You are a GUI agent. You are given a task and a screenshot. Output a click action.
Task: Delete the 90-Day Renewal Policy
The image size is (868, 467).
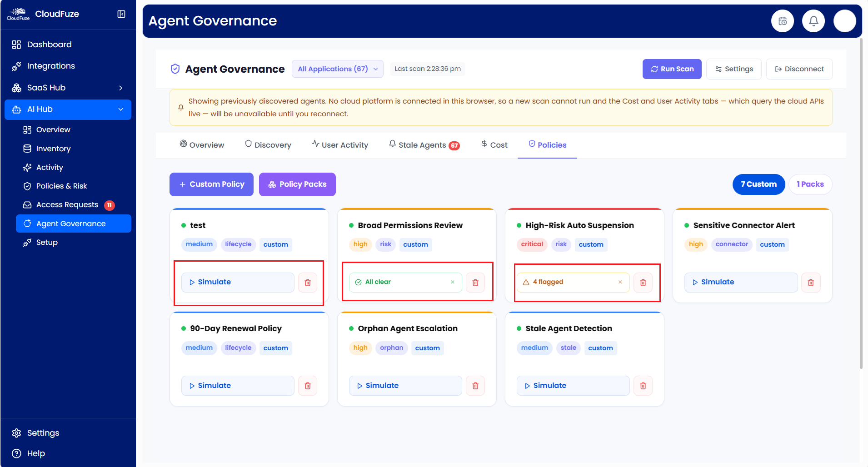tap(308, 386)
